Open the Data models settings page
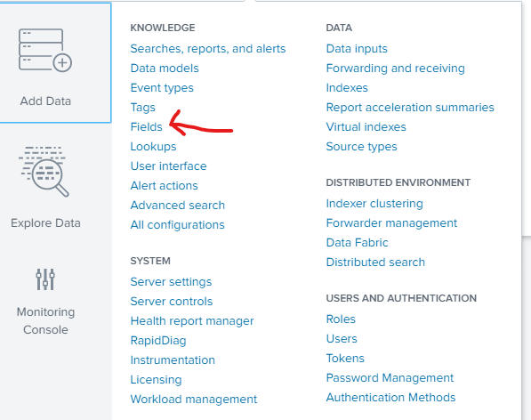The width and height of the screenshot is (531, 420). coord(165,69)
